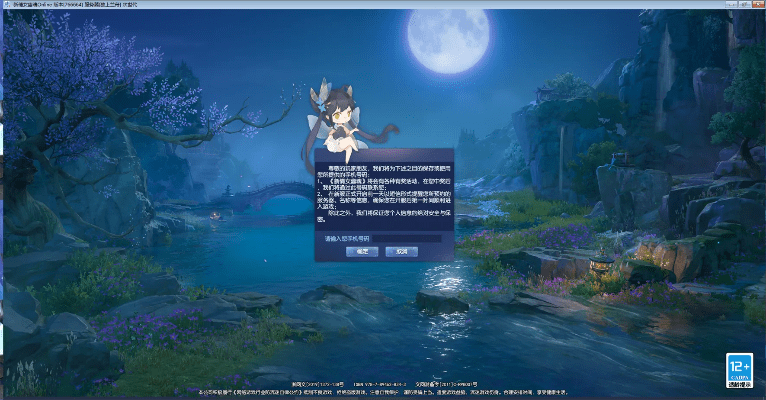Viewport: 766px width, 400px height.
Task: Click the 取消 cancel button in the dialog
Action: click(401, 251)
